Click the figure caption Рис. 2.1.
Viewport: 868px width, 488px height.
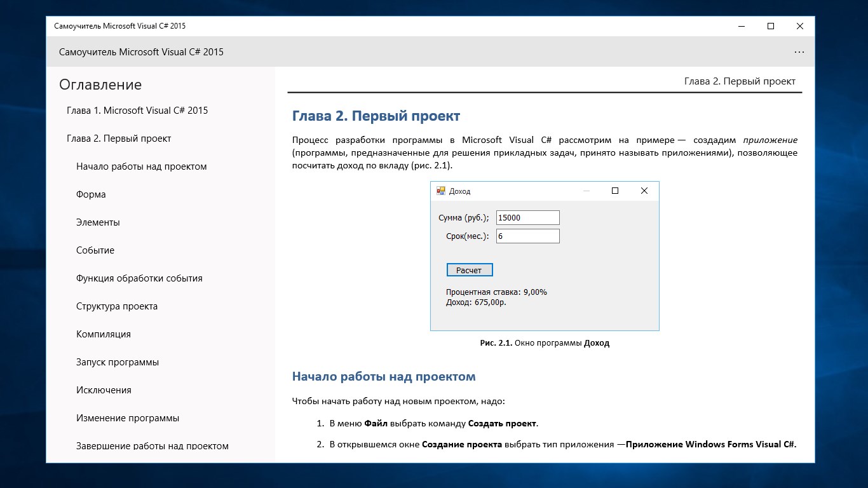click(x=545, y=343)
